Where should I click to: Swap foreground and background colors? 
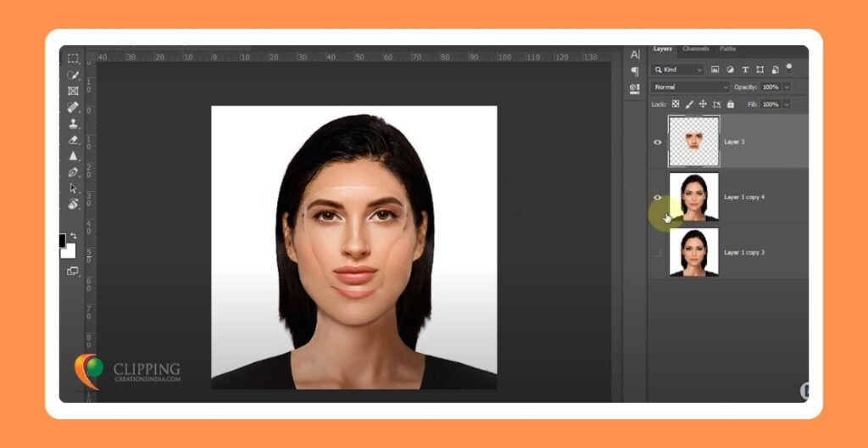73,236
